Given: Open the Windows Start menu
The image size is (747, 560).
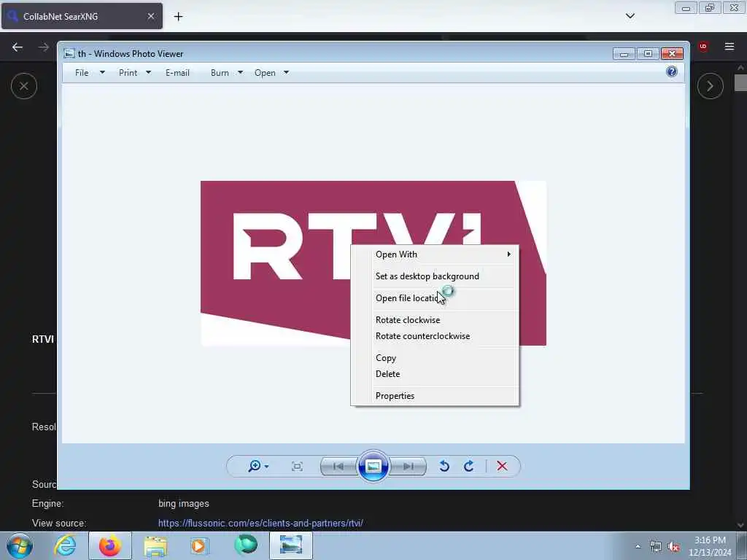Looking at the screenshot, I should pyautogui.click(x=20, y=545).
